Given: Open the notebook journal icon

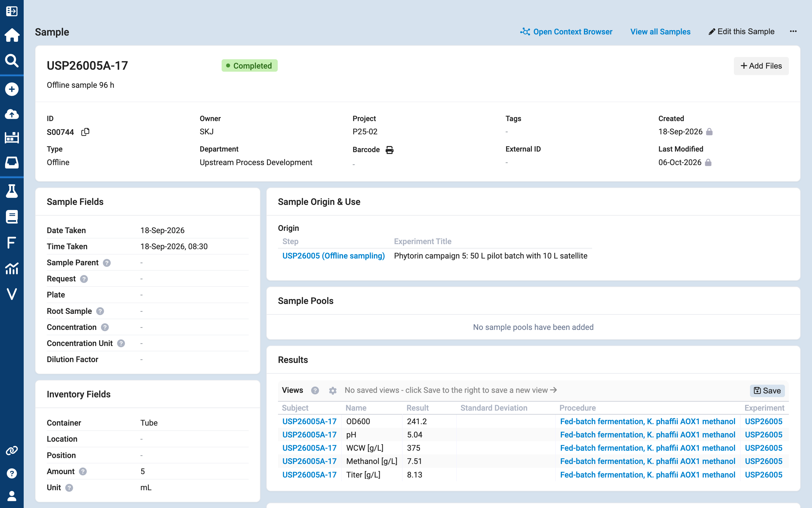Looking at the screenshot, I should point(12,217).
